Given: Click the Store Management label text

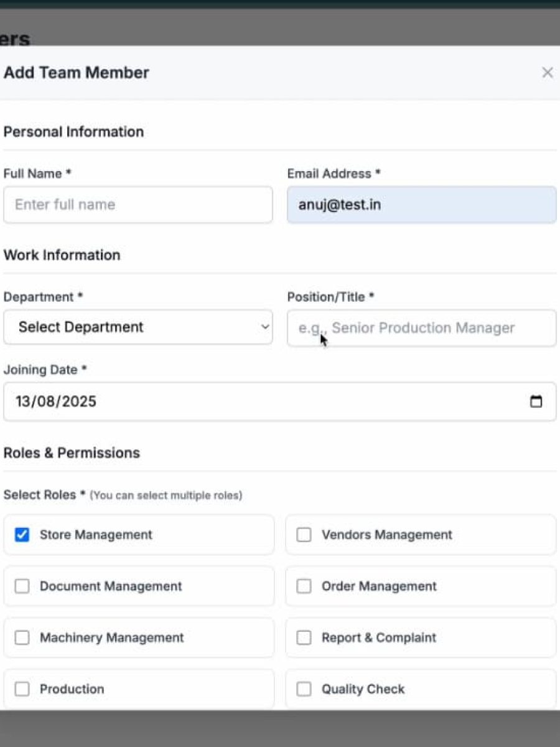Looking at the screenshot, I should tap(96, 535).
